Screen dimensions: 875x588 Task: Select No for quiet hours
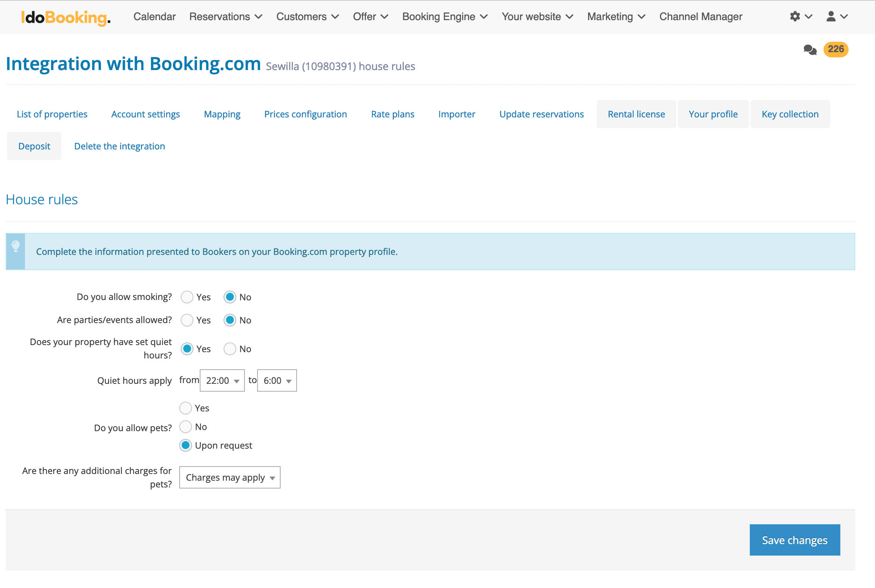(230, 349)
